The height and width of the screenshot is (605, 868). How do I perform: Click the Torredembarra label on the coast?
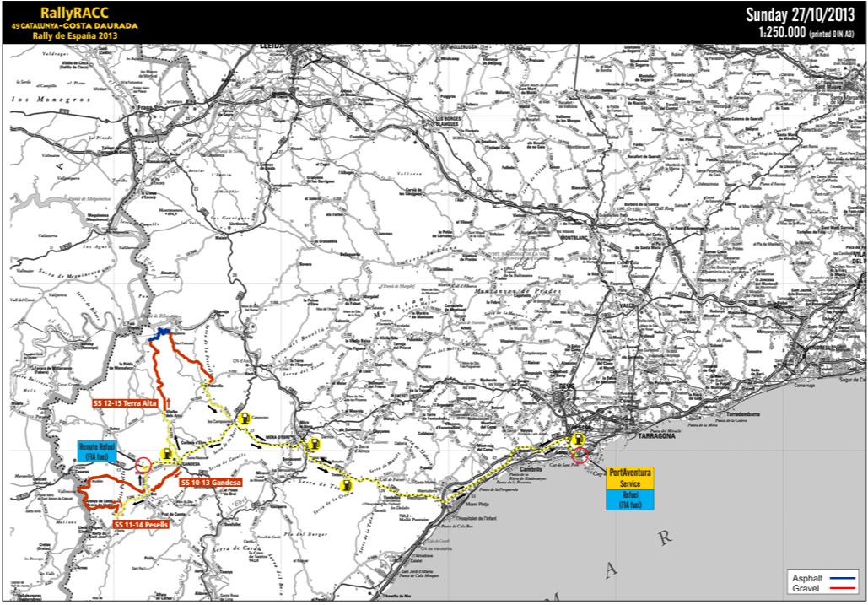(x=742, y=414)
